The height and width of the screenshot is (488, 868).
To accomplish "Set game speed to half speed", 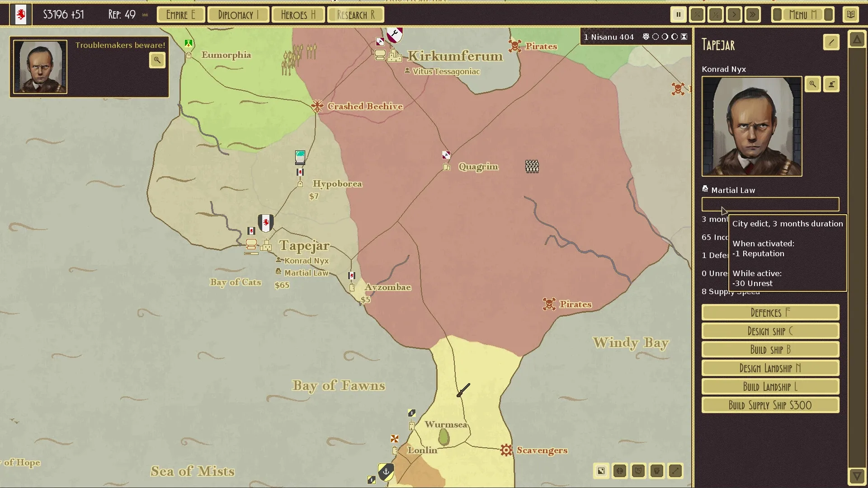I will (x=716, y=14).
